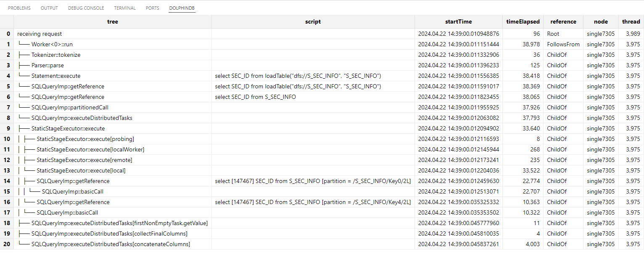The width and height of the screenshot is (644, 260).
Task: Select the Worker<0>::run tree node
Action: pyautogui.click(x=49, y=44)
